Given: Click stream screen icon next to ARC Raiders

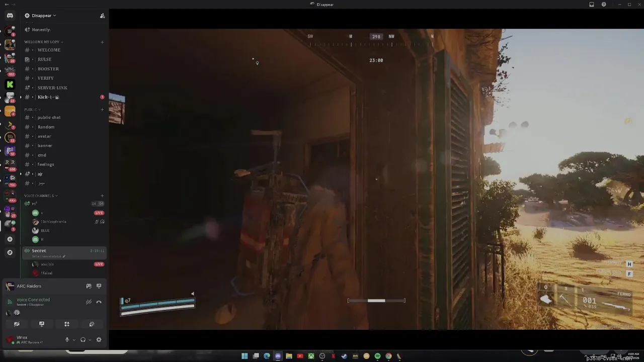Looking at the screenshot, I should 99,286.
